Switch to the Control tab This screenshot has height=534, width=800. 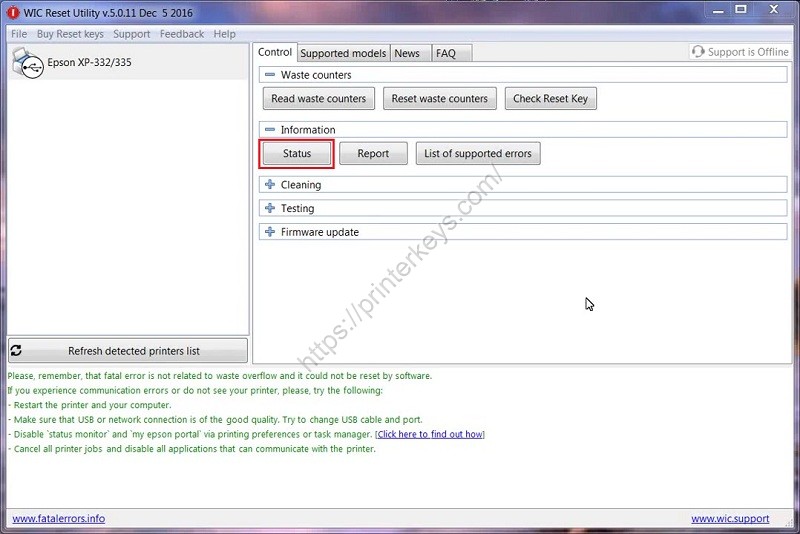pos(275,52)
